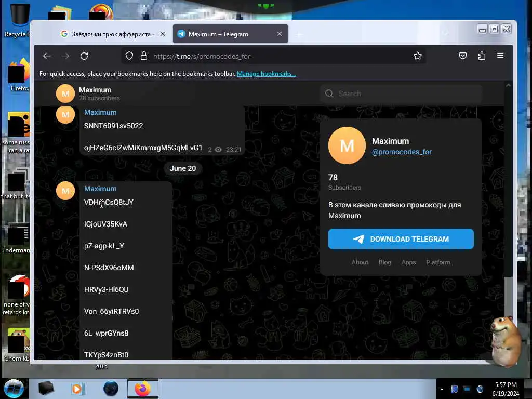Click the code 6L_wprGYns8
532x399 pixels.
[106, 333]
